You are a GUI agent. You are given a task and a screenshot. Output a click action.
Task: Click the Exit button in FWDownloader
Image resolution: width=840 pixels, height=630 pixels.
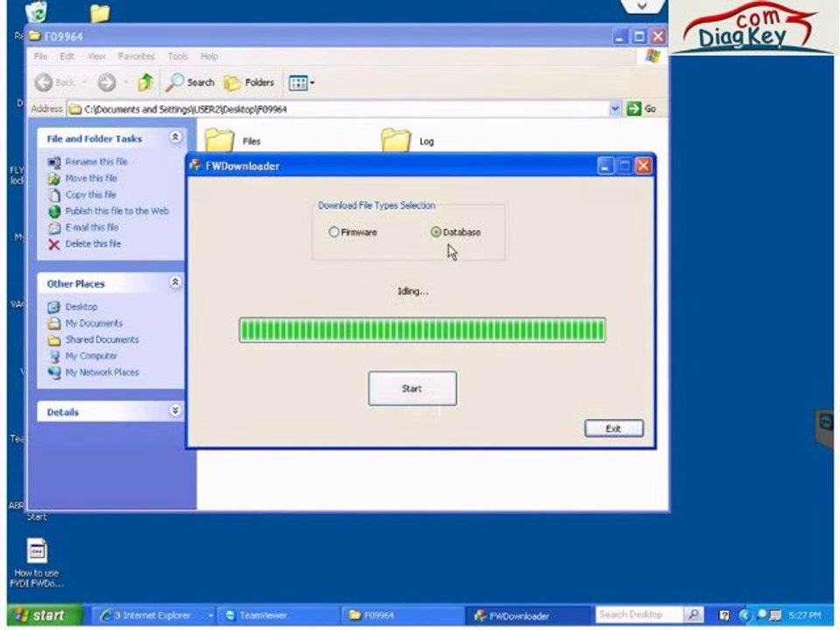coord(614,428)
